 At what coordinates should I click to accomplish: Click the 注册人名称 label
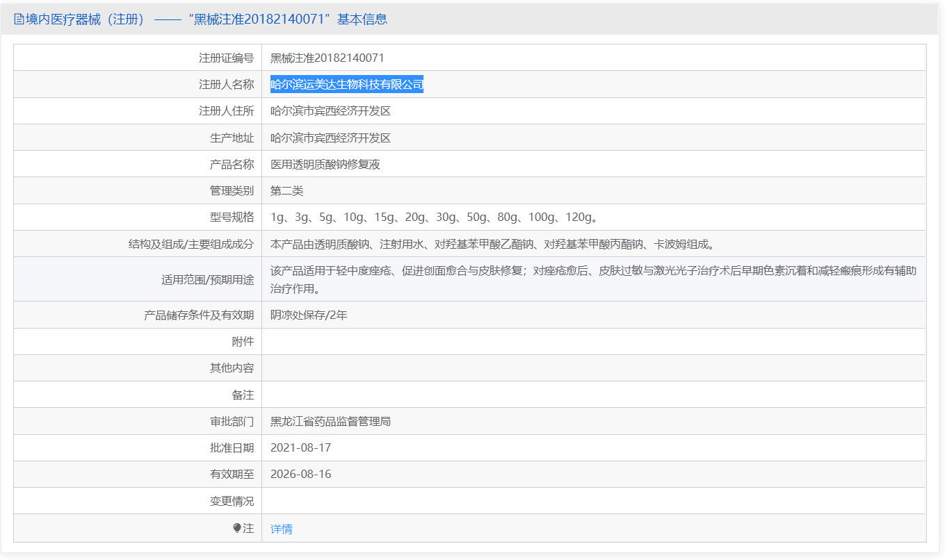point(227,85)
